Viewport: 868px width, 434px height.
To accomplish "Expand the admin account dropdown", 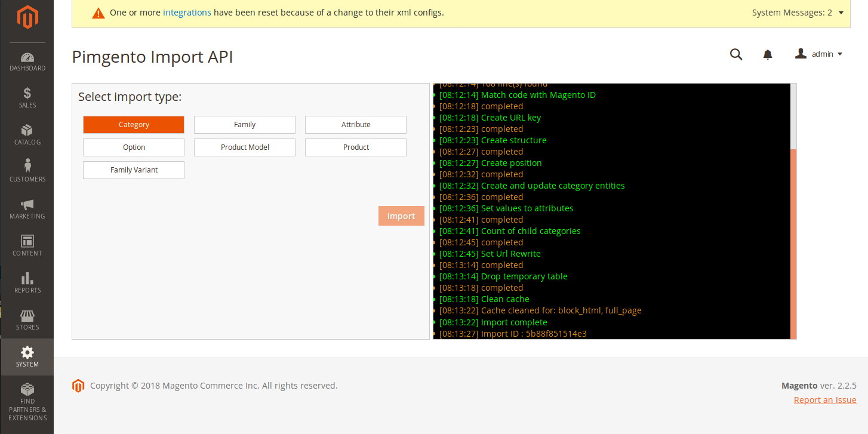I will [x=819, y=54].
